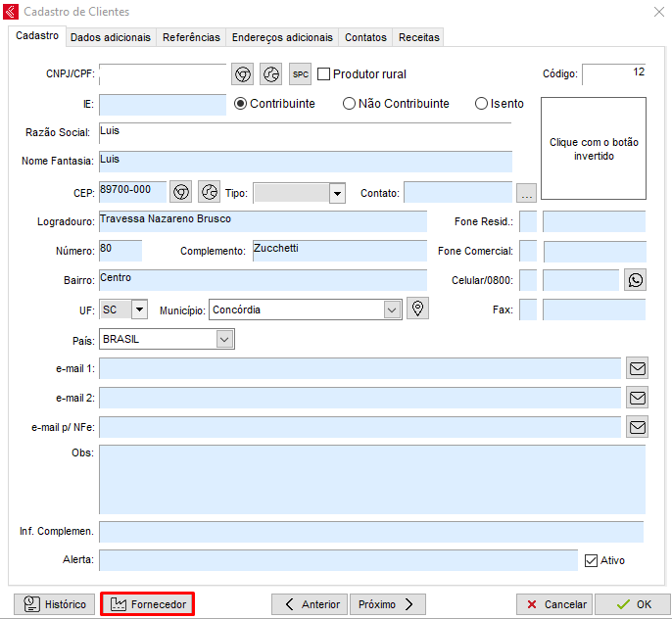Viewport: 672px width, 619px height.
Task: Click the map pin icon beside Município
Action: click(x=418, y=309)
